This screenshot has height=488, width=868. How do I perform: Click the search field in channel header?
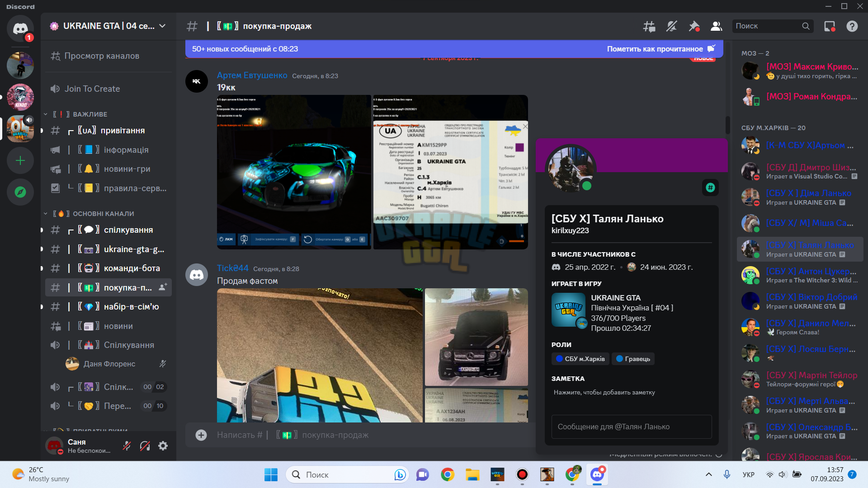pos(773,26)
